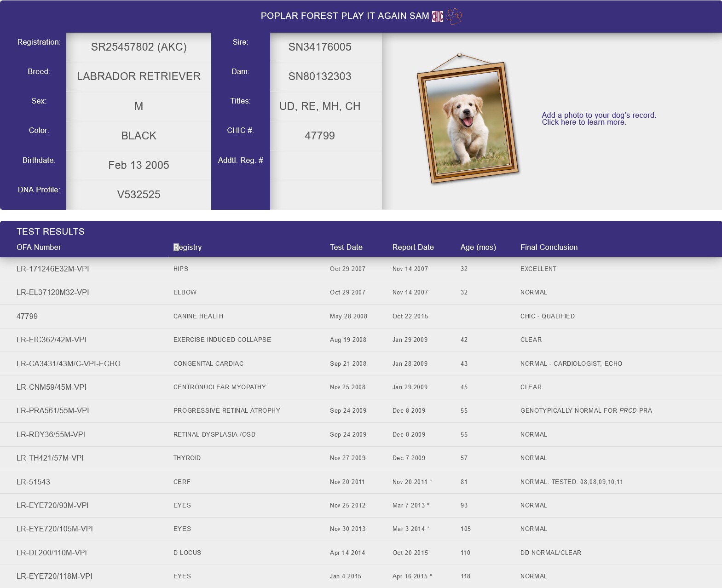This screenshot has height=588, width=722.
Task: Select registration number SR25457802 (AKC)
Action: [139, 47]
